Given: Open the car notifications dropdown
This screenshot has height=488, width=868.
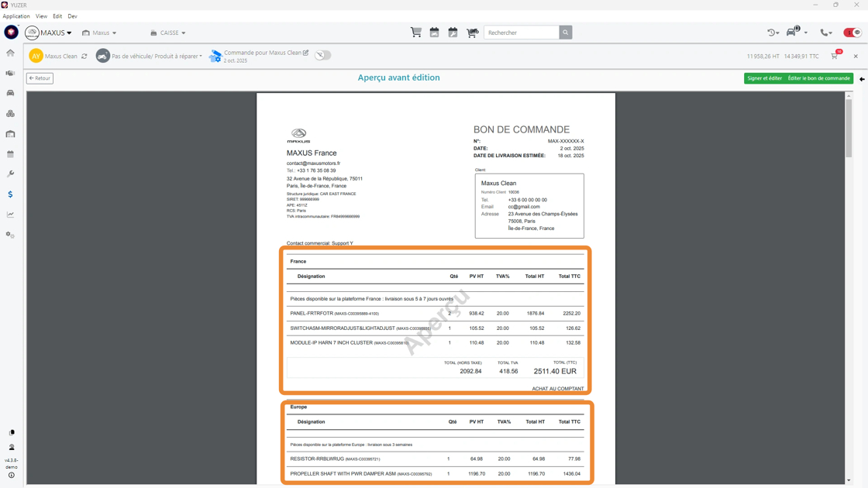Looking at the screenshot, I should pos(797,32).
